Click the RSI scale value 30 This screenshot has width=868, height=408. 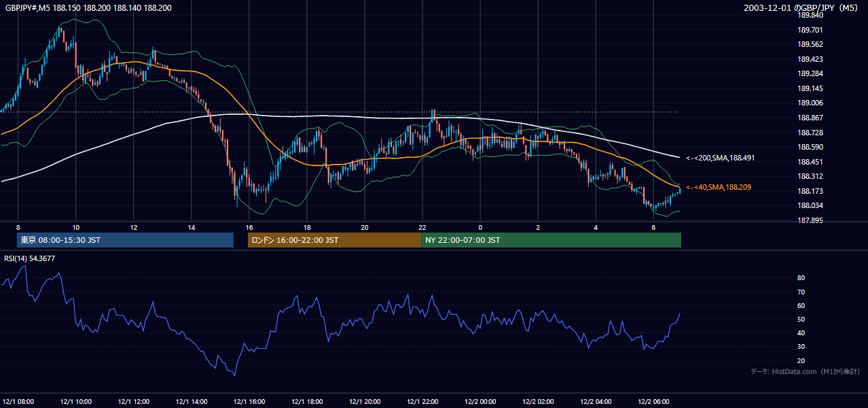(801, 347)
